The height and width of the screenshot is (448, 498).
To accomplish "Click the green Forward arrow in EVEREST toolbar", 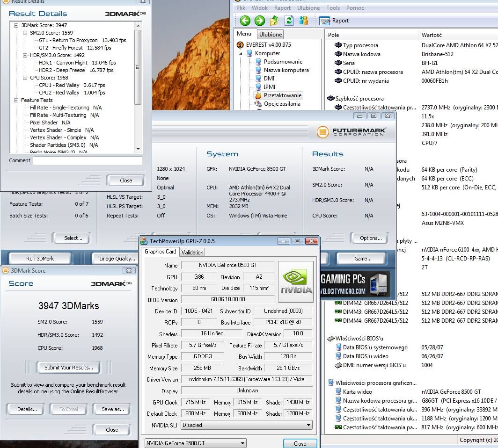I will click(x=259, y=21).
